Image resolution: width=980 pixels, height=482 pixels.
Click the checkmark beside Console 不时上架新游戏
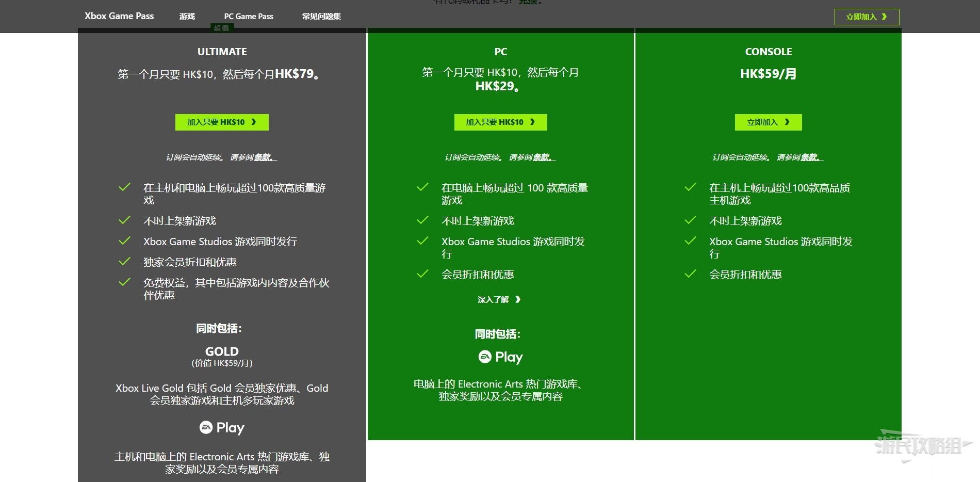pos(690,220)
